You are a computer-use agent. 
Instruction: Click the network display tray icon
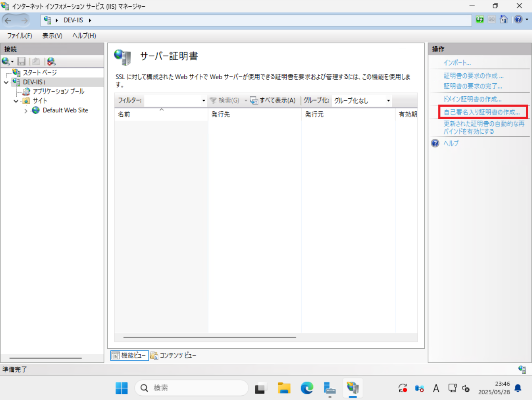[452, 388]
